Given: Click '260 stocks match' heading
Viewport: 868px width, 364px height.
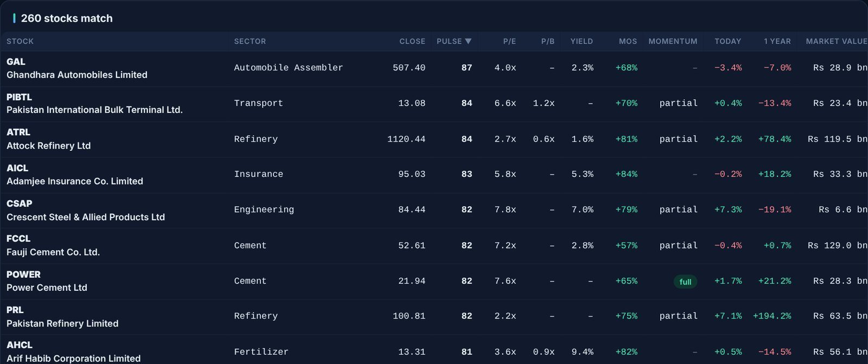Looking at the screenshot, I should point(67,18).
